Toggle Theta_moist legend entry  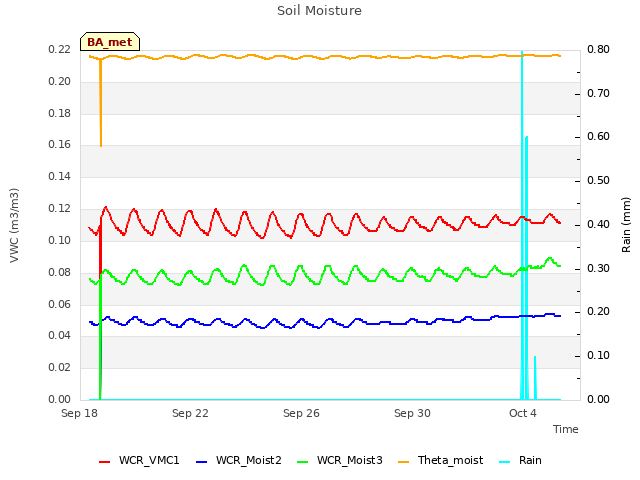coord(440,460)
